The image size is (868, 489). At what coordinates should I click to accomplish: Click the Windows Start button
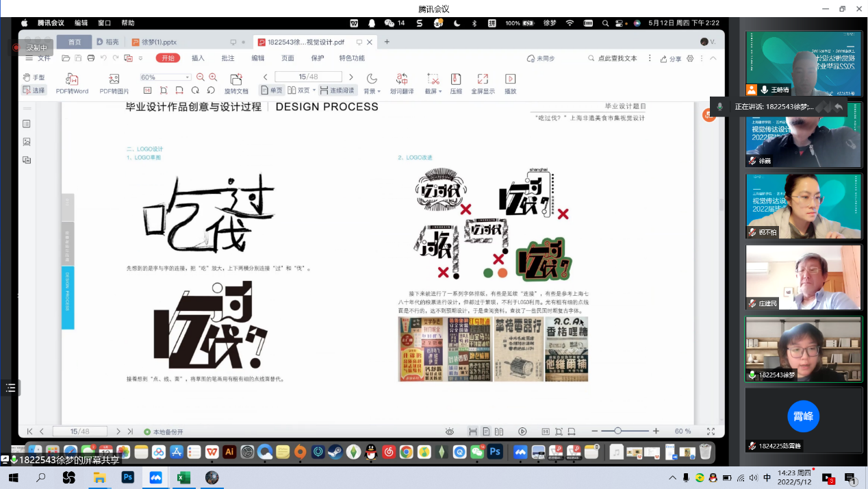[x=13, y=477]
